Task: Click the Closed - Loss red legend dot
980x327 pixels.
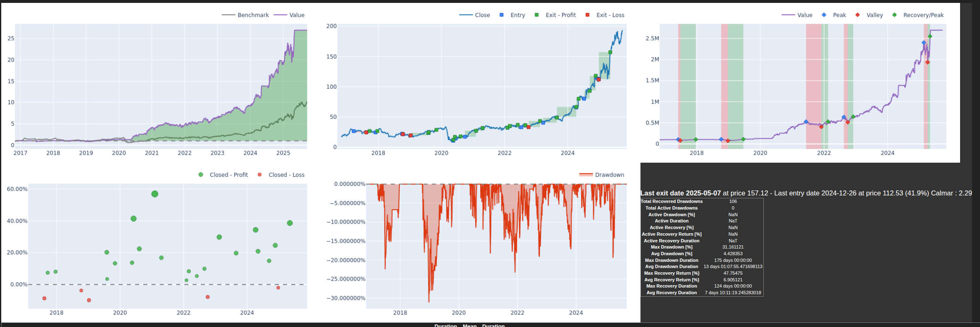Action: [x=260, y=175]
